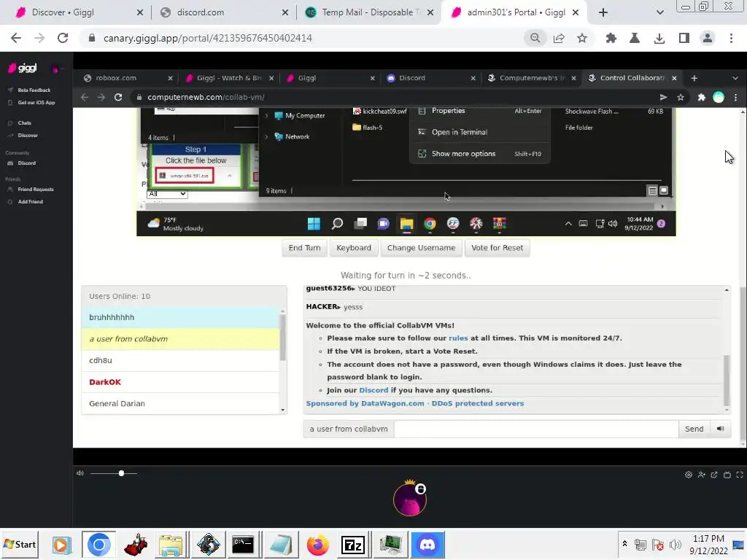747x560 pixels.
Task: Open Discover in the Giggl sidebar
Action: point(28,135)
